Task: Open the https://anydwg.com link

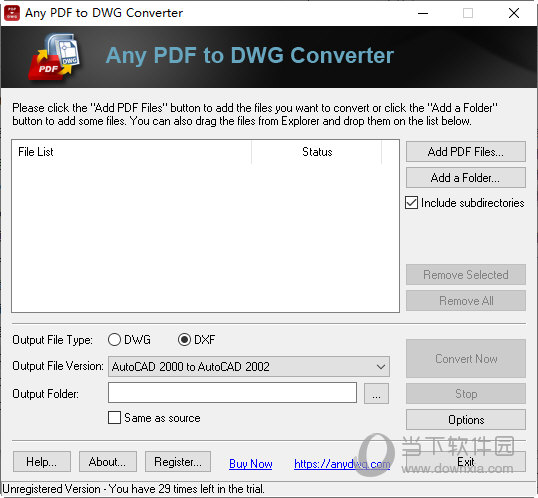Action: click(x=342, y=464)
